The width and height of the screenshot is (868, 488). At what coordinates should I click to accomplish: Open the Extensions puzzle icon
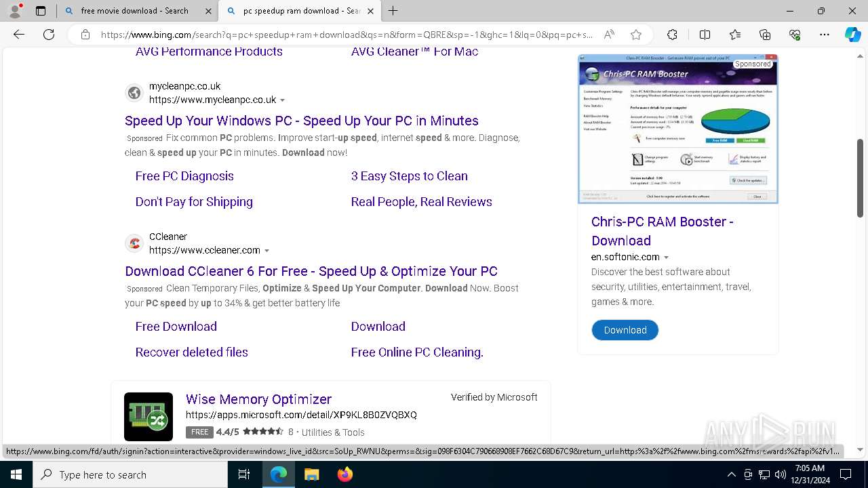click(x=672, y=35)
